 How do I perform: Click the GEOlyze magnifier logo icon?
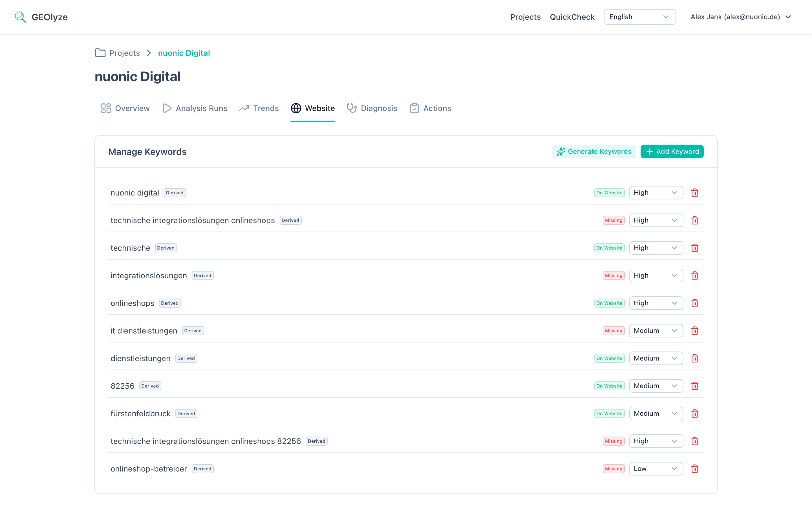[x=21, y=17]
